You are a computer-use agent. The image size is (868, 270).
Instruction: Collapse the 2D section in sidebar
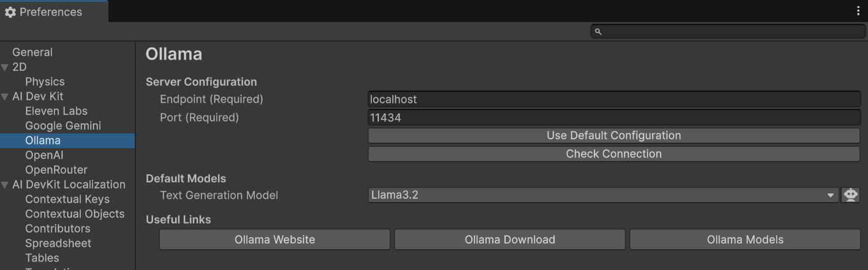(5, 67)
